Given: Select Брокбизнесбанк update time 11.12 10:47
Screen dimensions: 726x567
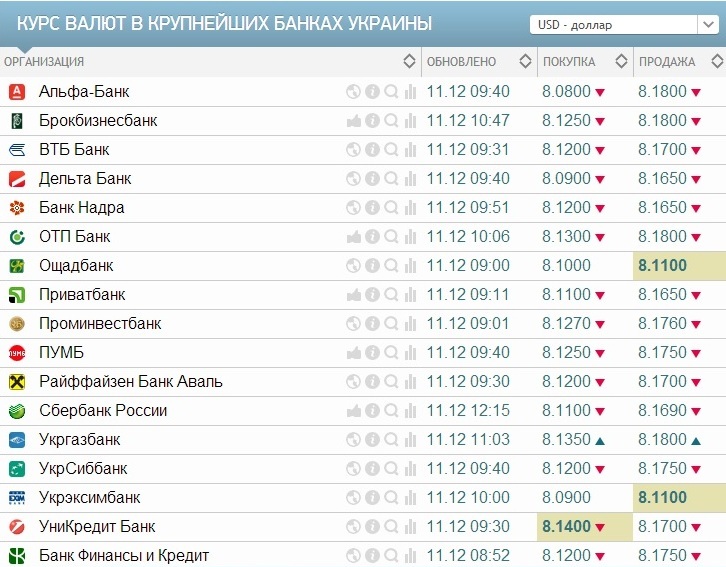Looking at the screenshot, I should point(468,121).
